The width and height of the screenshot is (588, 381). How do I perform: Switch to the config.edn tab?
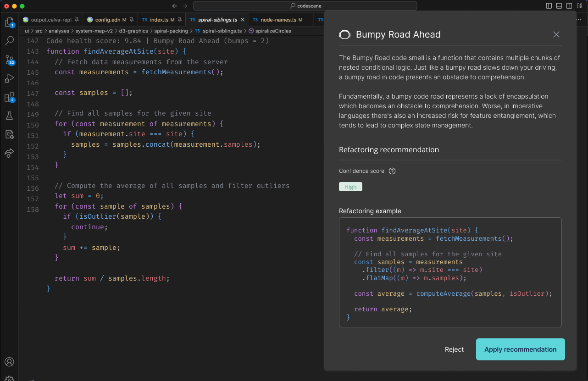pyautogui.click(x=107, y=20)
